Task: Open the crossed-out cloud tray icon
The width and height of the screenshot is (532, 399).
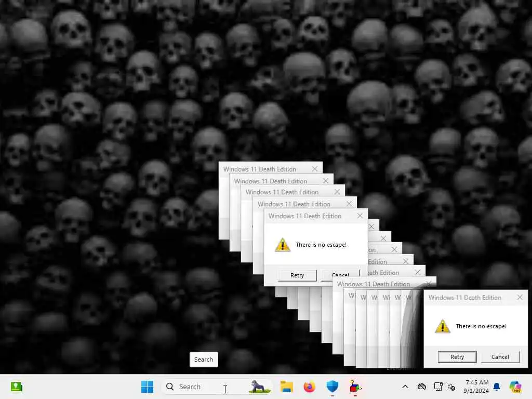Action: 422,387
